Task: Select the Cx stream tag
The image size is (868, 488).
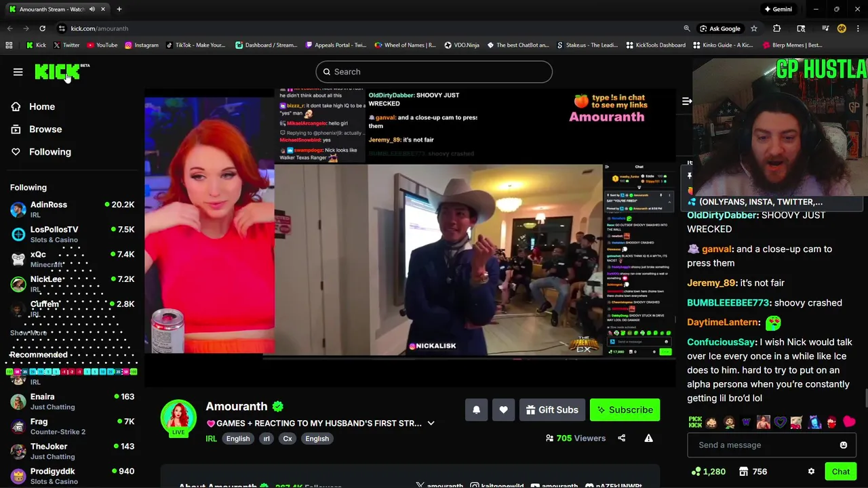Action: pos(288,439)
